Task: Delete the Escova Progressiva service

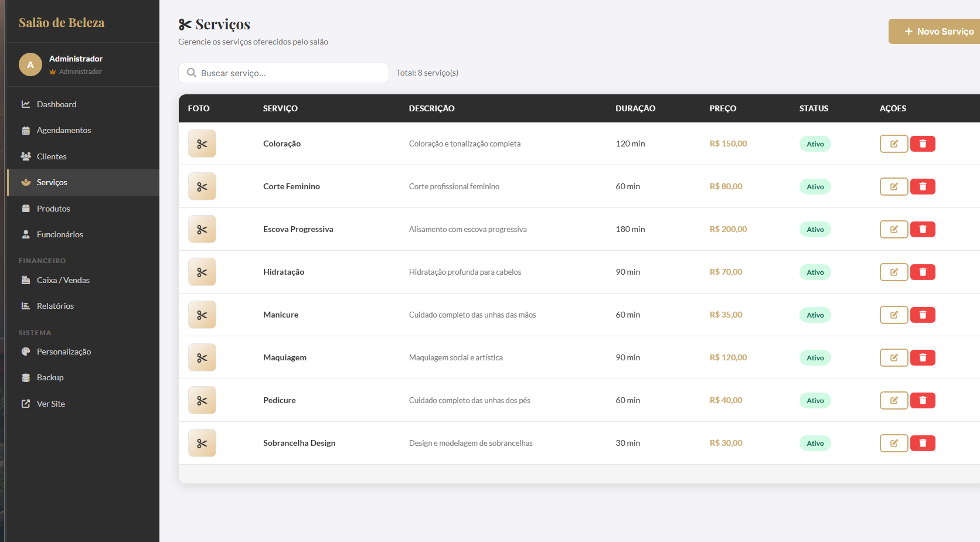Action: click(x=923, y=229)
